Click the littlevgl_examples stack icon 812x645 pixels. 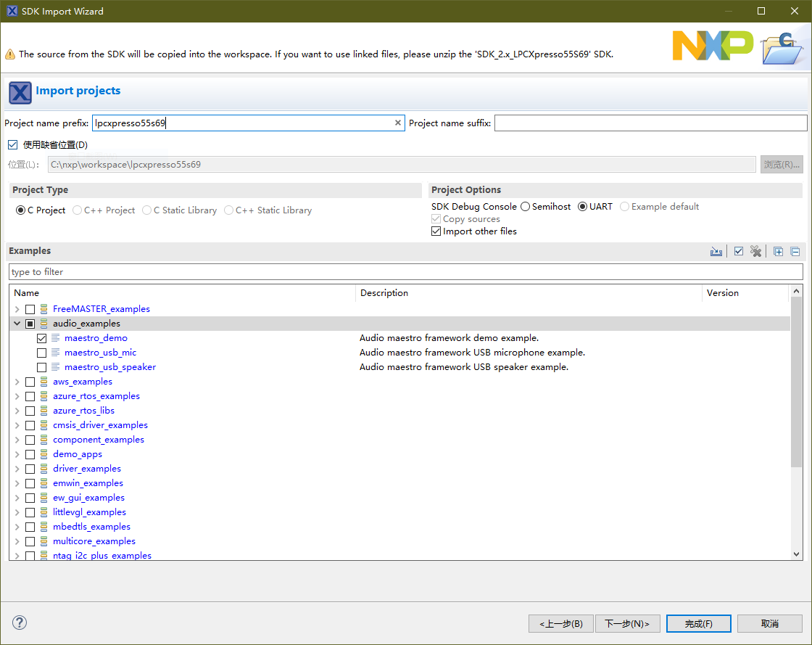coord(44,512)
